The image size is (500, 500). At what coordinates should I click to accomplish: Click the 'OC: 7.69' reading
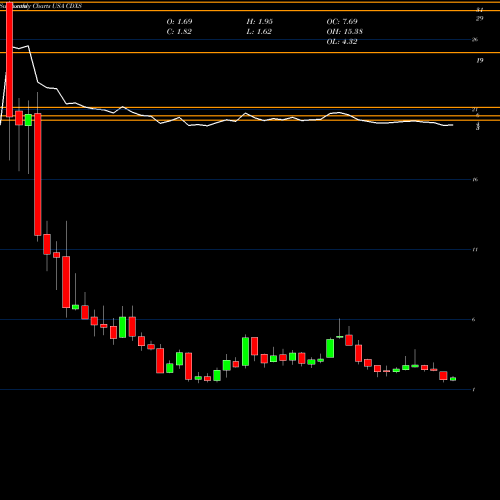pyautogui.click(x=342, y=22)
